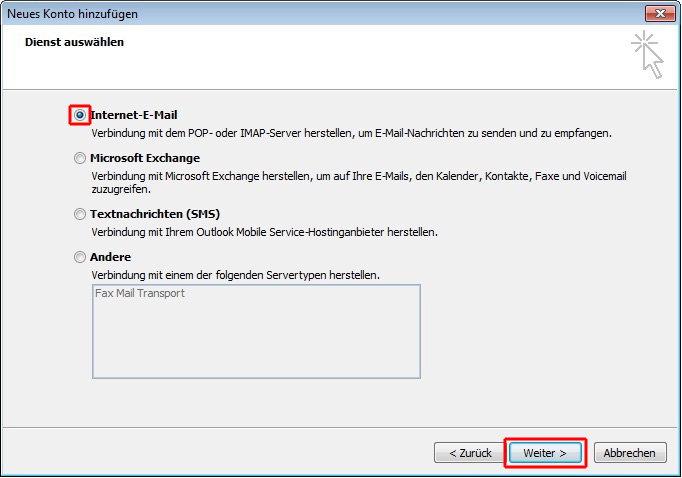682x478 pixels.
Task: Select Fax Mail Transport in the list
Action: (140, 293)
